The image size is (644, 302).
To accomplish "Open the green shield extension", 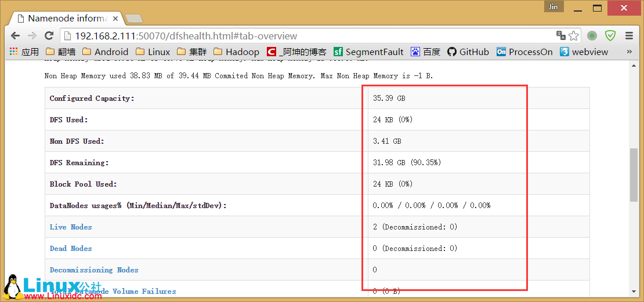I will (x=611, y=36).
